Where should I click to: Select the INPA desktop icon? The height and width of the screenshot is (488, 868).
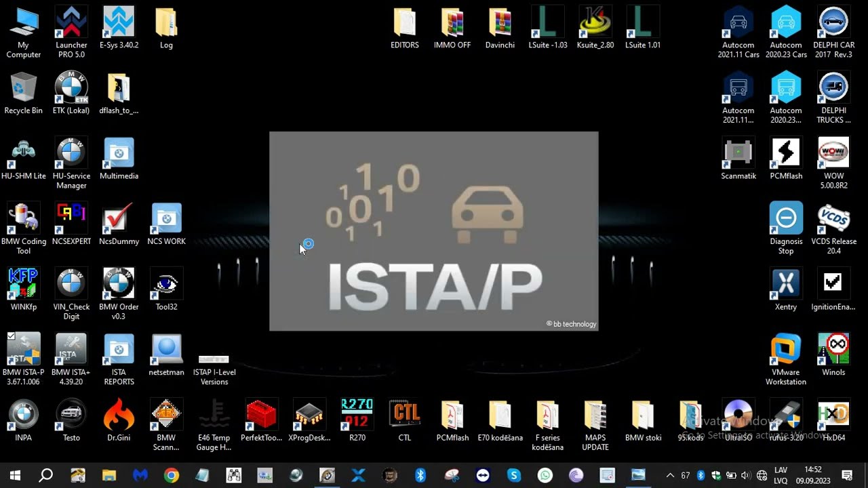[x=24, y=420]
